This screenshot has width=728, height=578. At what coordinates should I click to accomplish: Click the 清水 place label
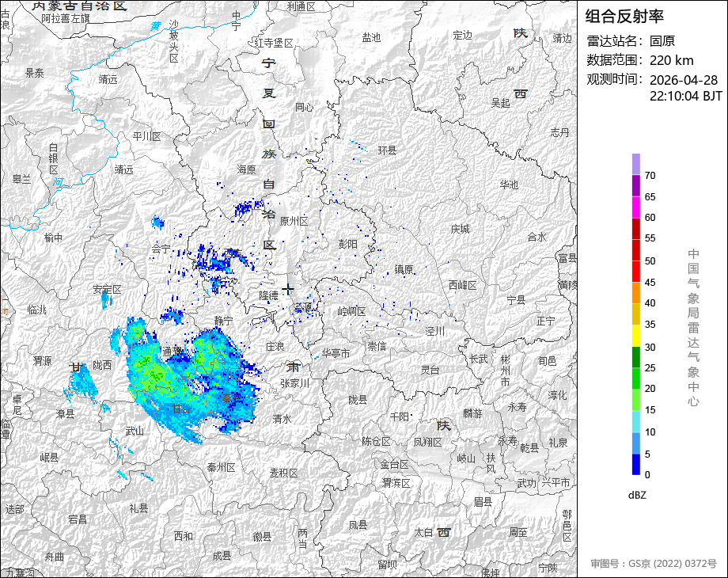coord(282,419)
